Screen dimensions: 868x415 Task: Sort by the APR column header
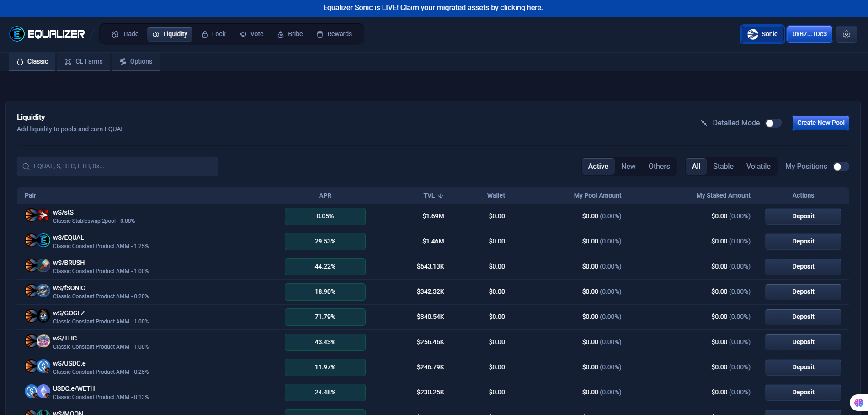325,196
